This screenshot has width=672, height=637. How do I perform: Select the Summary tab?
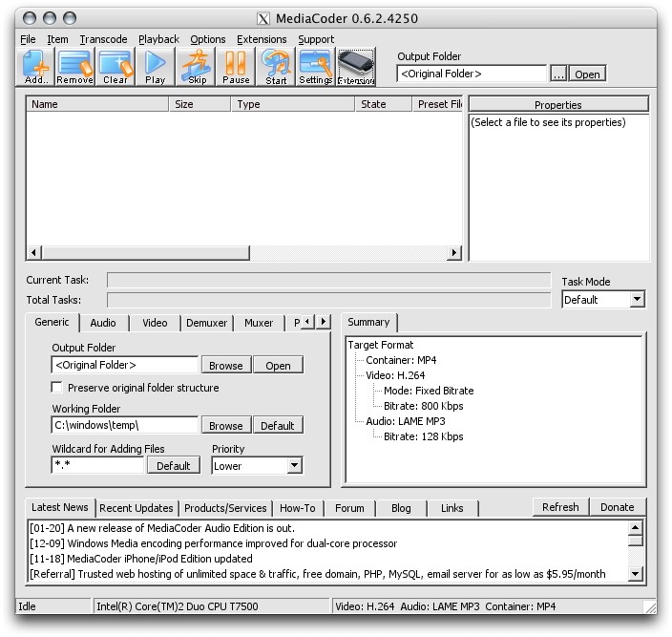368,323
